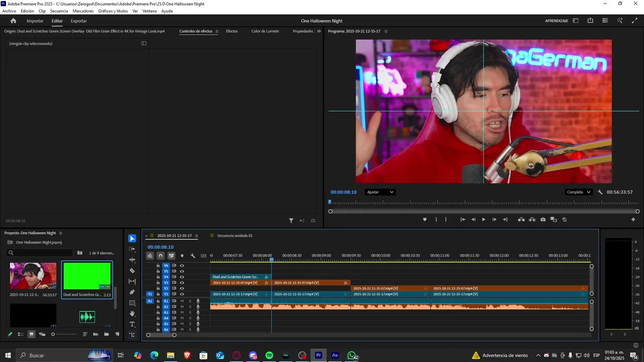Click the APRENDIZAJE button

coord(556,21)
